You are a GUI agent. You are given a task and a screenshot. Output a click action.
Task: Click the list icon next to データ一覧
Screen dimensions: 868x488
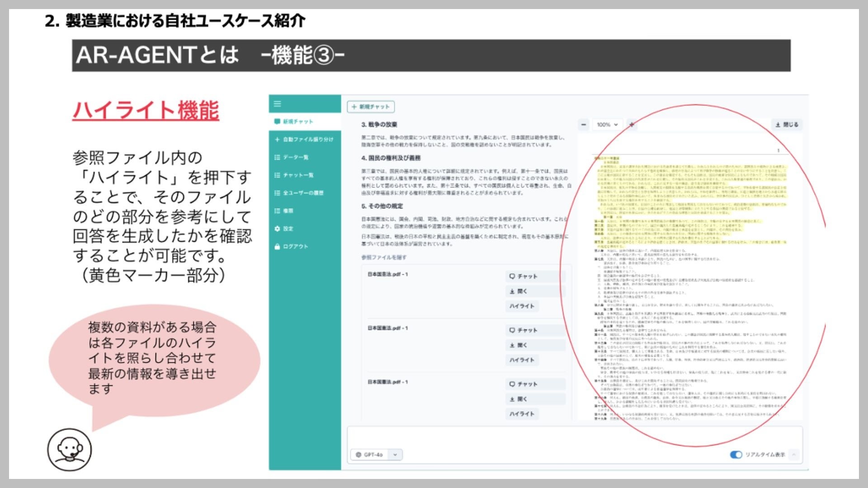(277, 157)
